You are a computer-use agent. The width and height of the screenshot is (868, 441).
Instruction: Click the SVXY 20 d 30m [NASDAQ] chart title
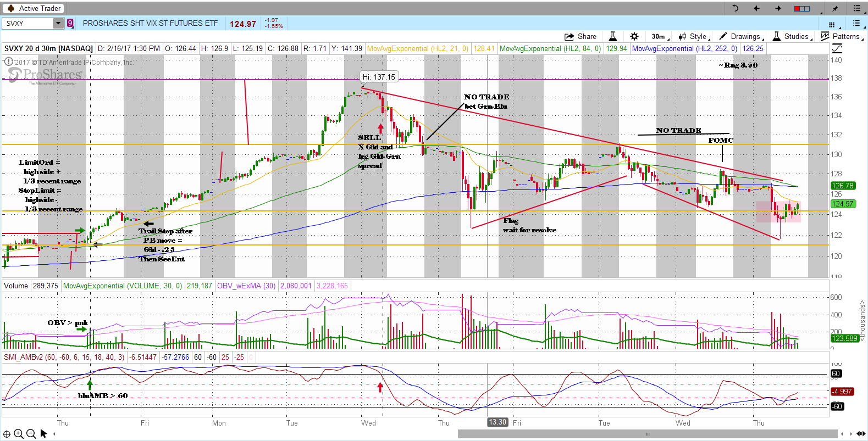(49, 48)
